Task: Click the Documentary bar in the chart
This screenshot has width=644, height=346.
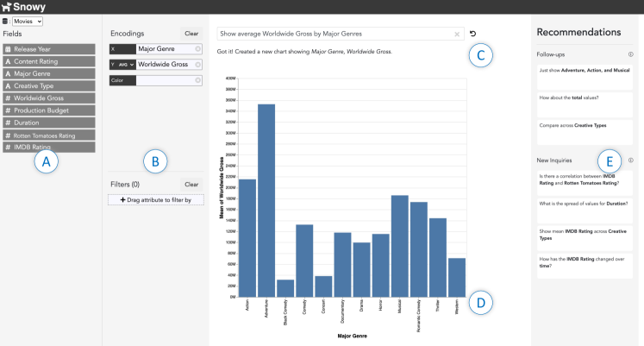Action: [342, 265]
